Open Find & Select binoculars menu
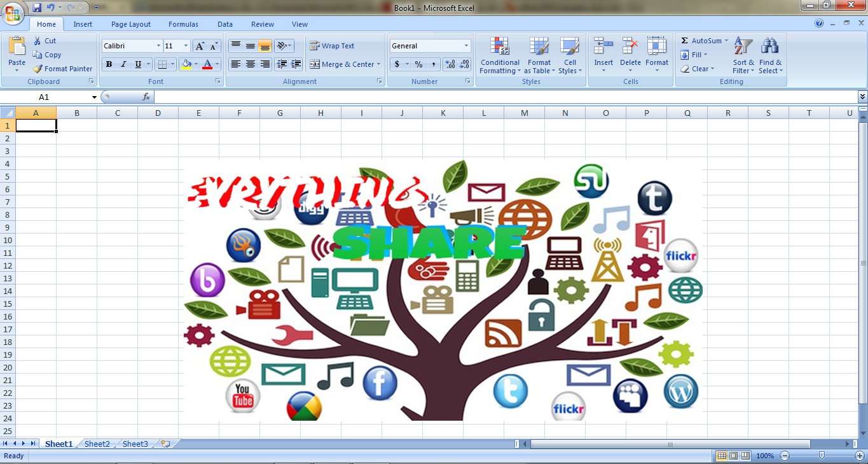This screenshot has height=464, width=868. 770,55
